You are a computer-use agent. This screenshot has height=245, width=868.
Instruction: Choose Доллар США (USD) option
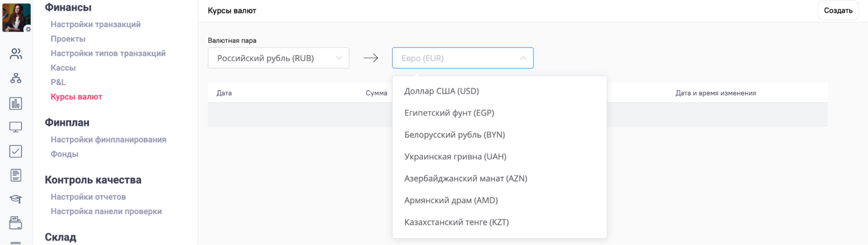point(499,91)
